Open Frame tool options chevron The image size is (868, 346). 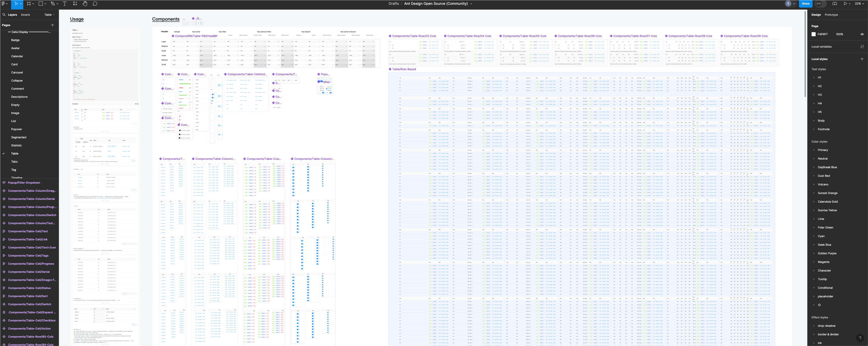33,4
